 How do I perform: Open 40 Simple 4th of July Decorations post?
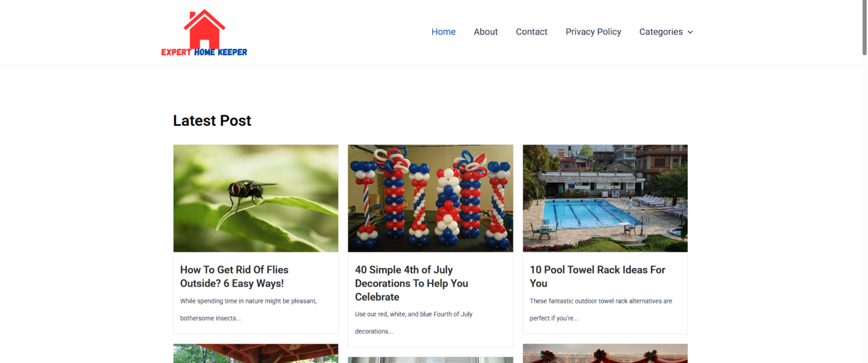tap(412, 284)
